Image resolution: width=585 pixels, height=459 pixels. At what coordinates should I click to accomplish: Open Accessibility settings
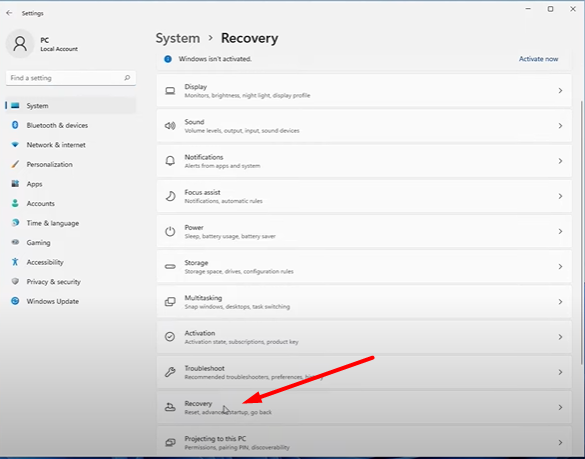[71, 262]
